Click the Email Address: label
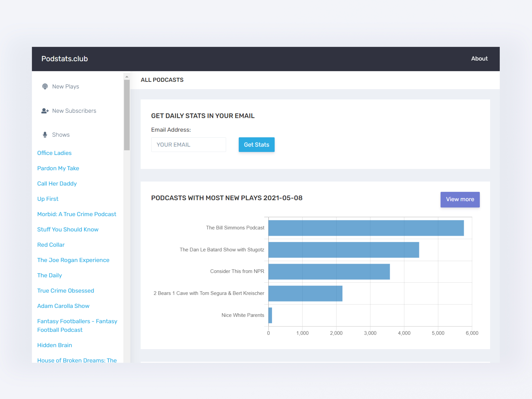 point(171,130)
